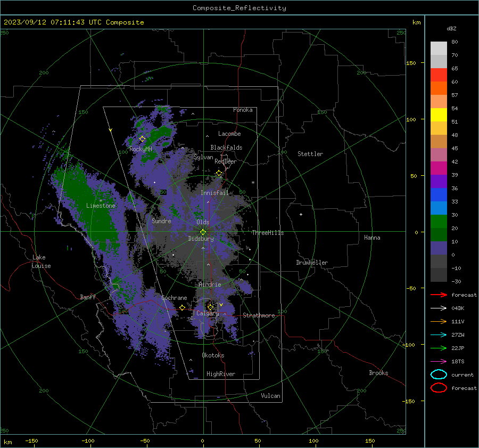
Task: Click the RedDeer city label
Action: click(x=226, y=161)
